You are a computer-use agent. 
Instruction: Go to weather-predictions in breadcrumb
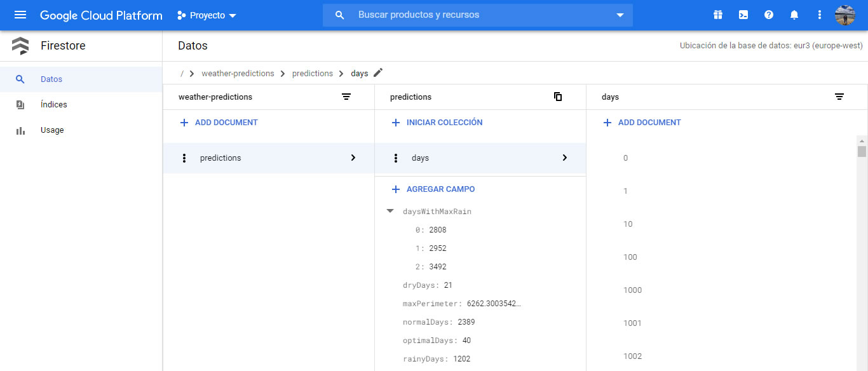(238, 74)
